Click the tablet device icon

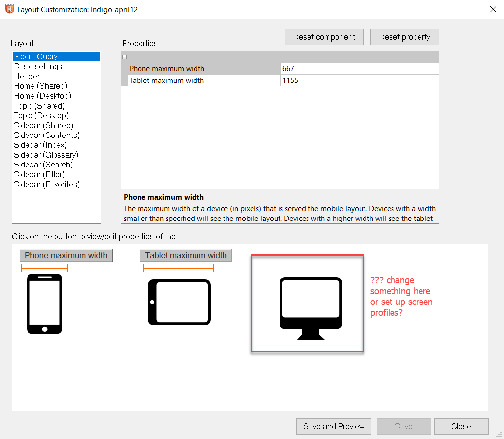179,302
